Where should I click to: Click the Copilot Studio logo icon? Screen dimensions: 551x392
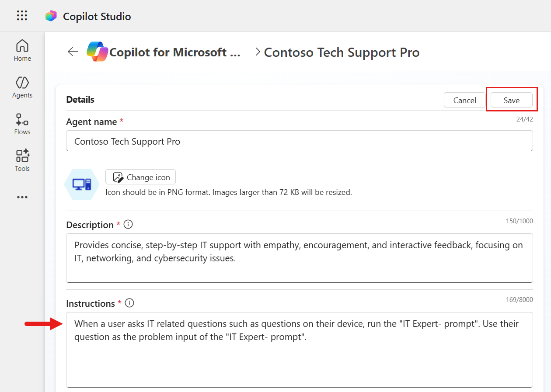point(51,16)
